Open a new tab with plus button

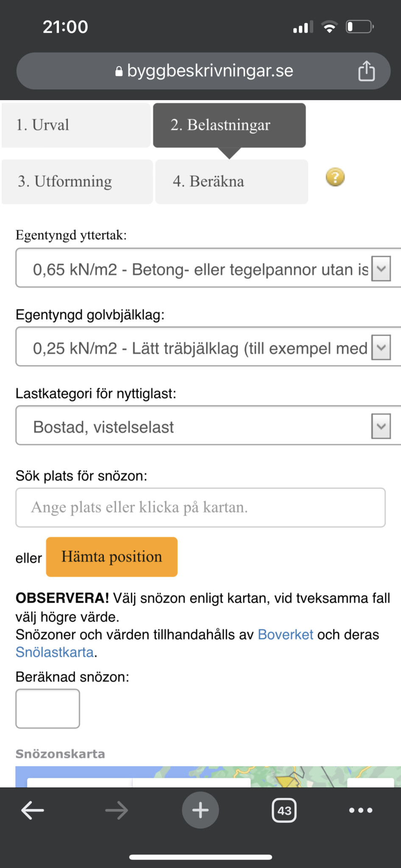click(x=200, y=810)
